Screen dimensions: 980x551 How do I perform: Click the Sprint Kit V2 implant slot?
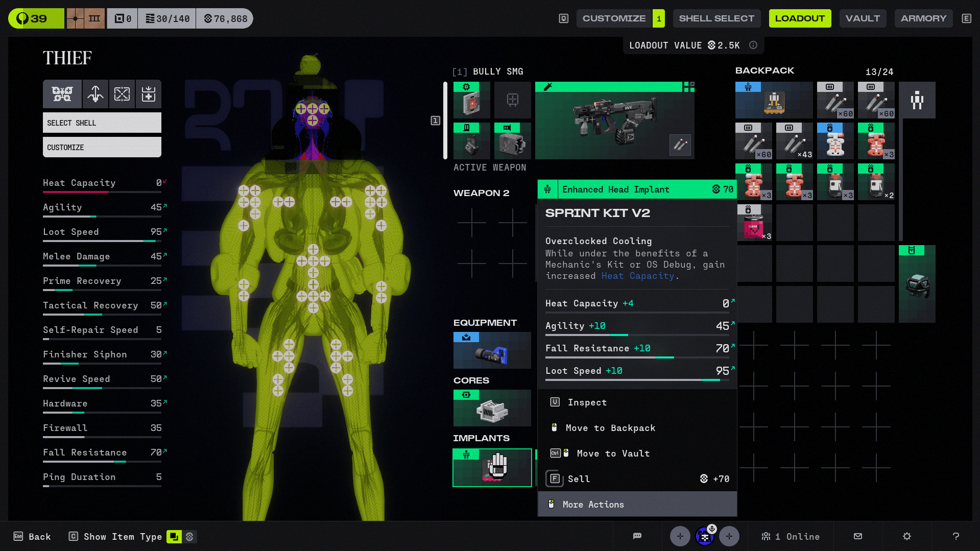click(492, 467)
